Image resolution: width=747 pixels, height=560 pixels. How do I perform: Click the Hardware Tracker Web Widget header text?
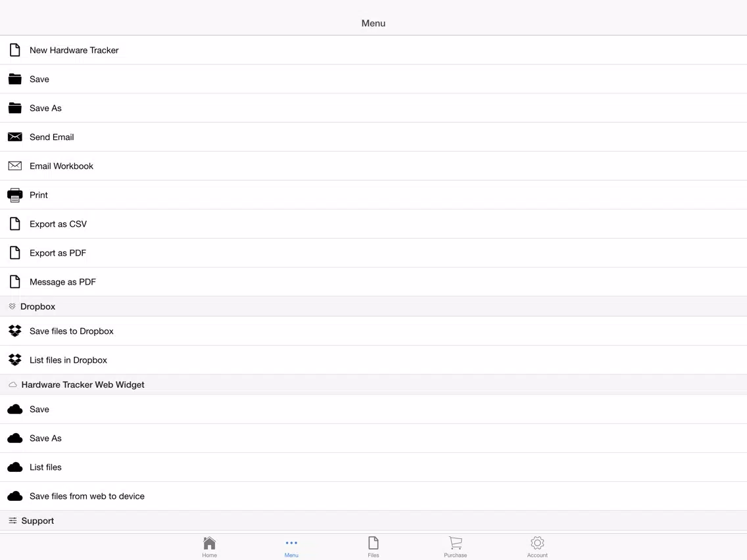pos(83,385)
